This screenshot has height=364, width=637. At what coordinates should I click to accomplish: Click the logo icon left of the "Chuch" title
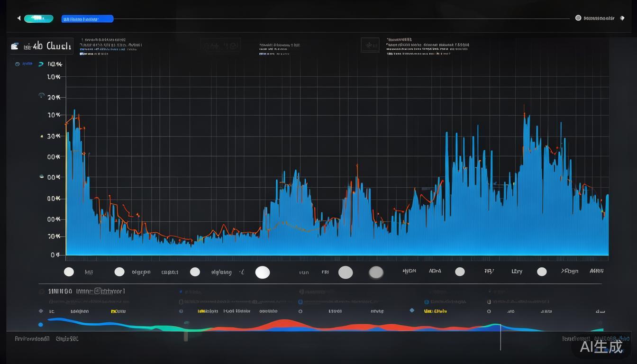[15, 46]
